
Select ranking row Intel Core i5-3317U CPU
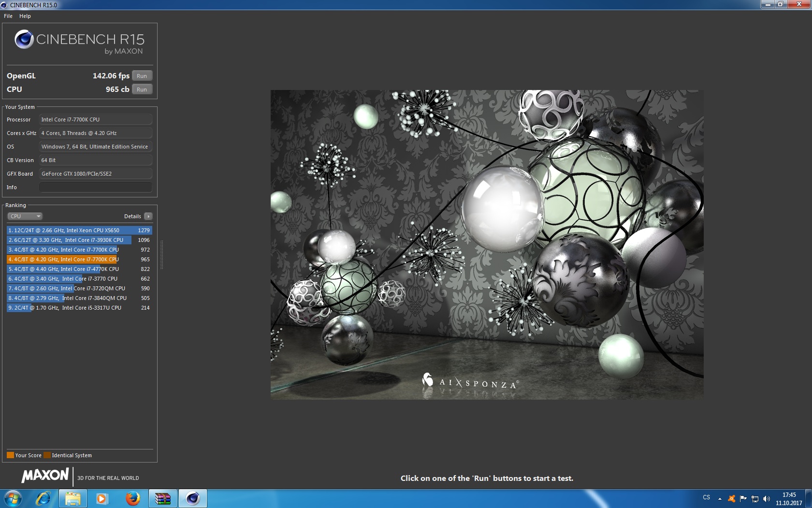[x=79, y=308]
